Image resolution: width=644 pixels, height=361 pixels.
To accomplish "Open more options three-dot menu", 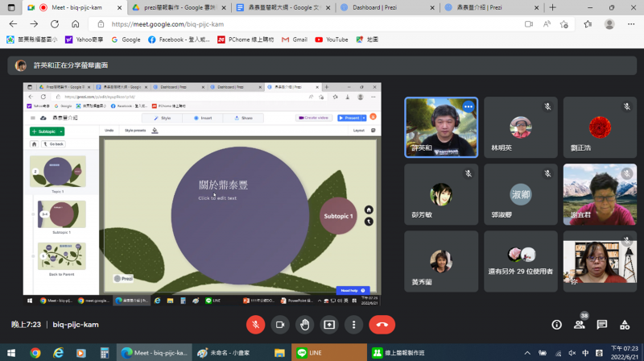I will 353,324.
